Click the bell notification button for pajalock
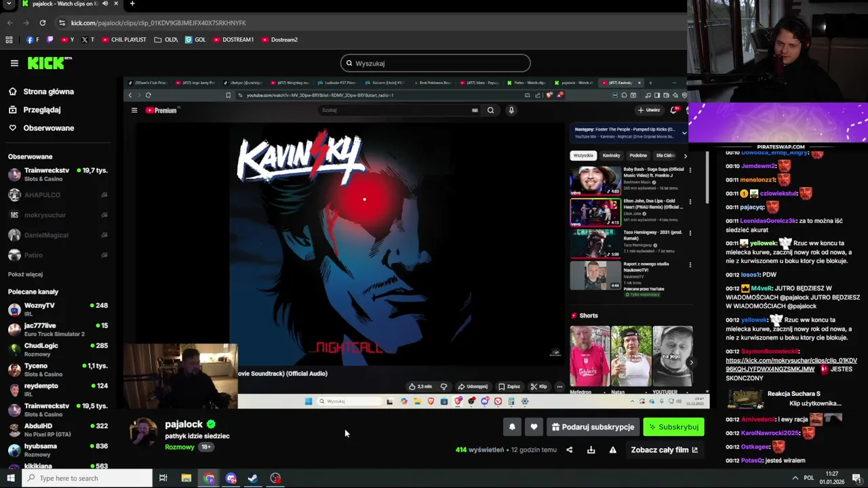 pyautogui.click(x=512, y=427)
